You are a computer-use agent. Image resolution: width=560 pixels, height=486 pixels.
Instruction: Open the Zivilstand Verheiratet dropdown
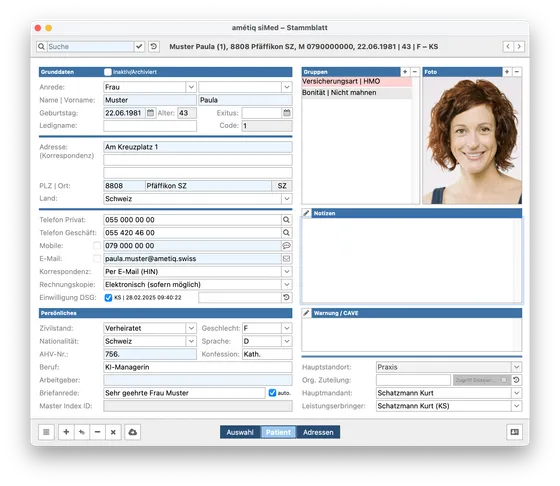pos(191,328)
